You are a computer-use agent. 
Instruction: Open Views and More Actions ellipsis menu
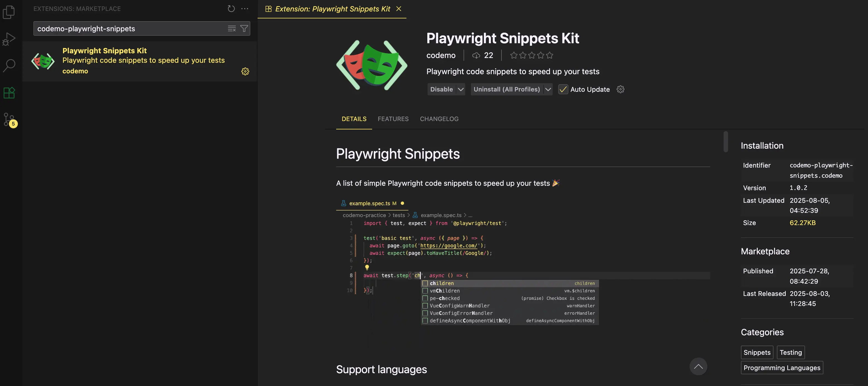(245, 9)
